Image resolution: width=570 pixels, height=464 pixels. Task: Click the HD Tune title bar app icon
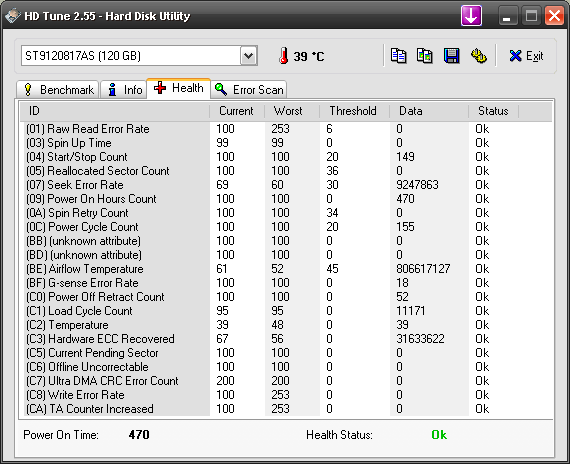coord(12,16)
